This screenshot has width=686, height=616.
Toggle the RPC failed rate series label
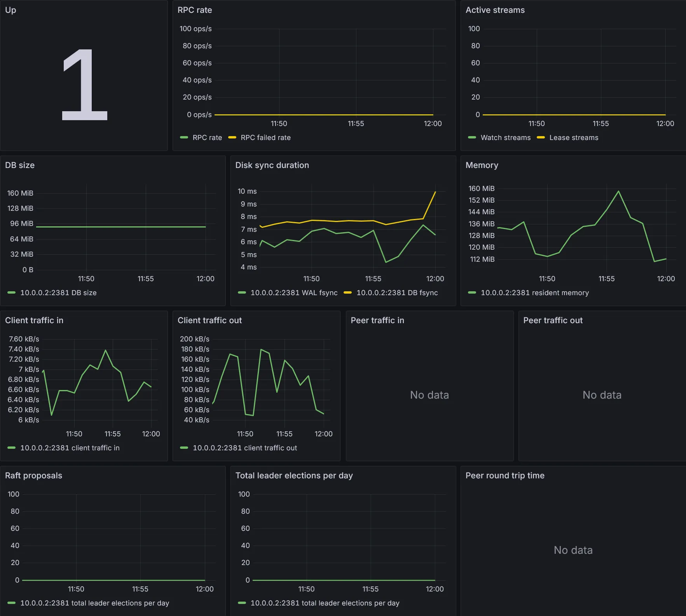pyautogui.click(x=265, y=138)
